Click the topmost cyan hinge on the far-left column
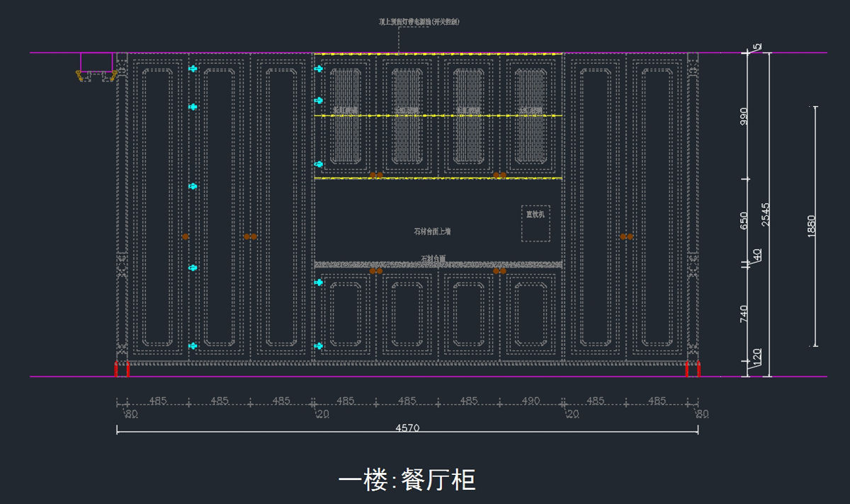 tap(193, 69)
